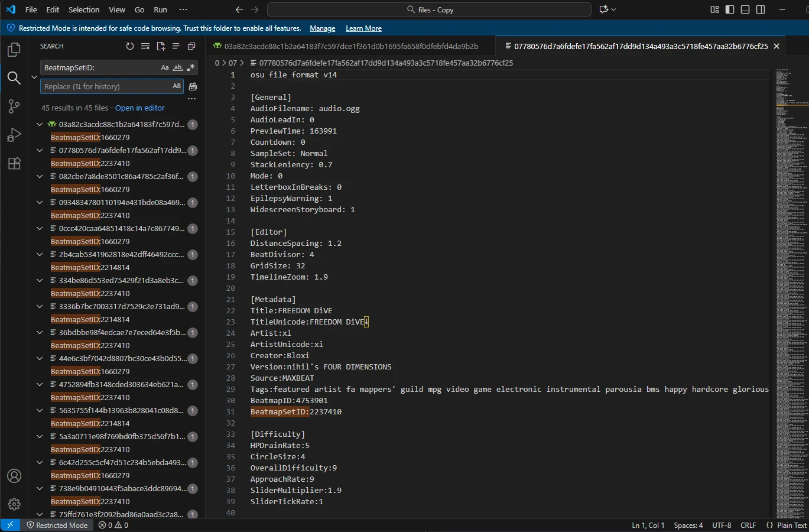Open Source Control view

[x=14, y=106]
